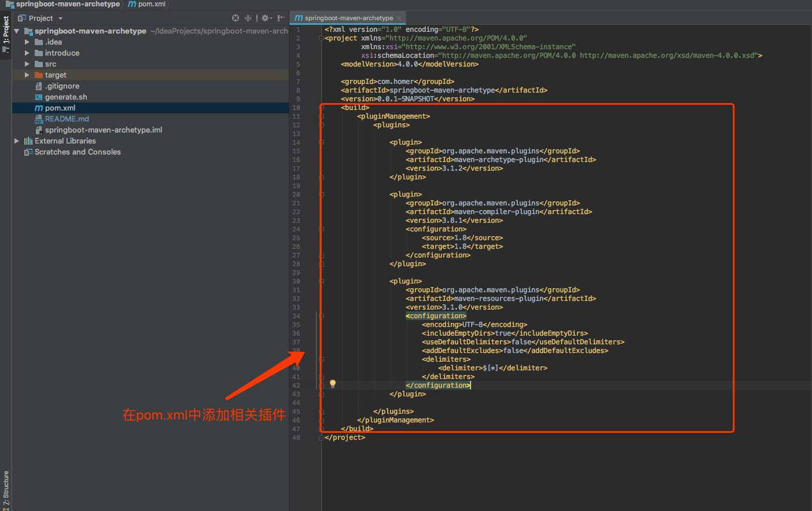812x511 pixels.
Task: Select the introduce folder label
Action: pyautogui.click(x=62, y=53)
